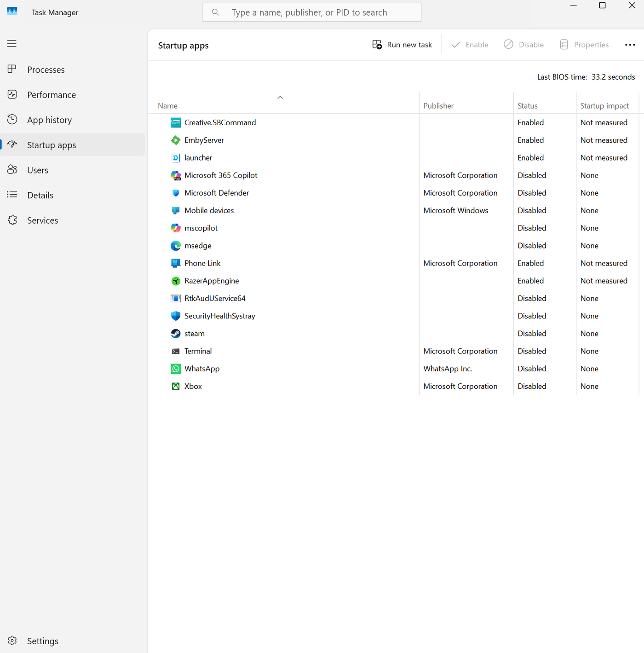Click the launcher app icon
644x653 pixels.
pos(176,158)
